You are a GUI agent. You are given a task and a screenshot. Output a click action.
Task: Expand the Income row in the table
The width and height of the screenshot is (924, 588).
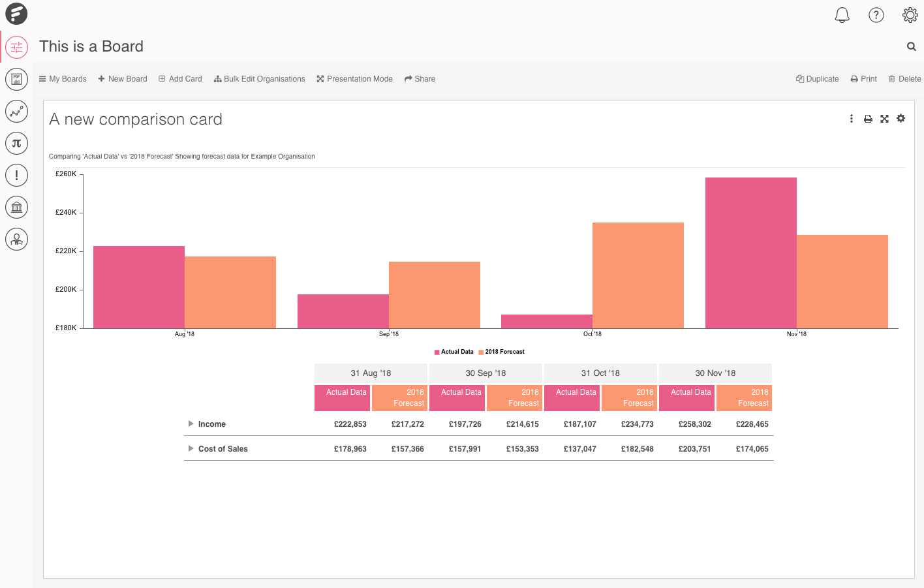click(x=191, y=424)
